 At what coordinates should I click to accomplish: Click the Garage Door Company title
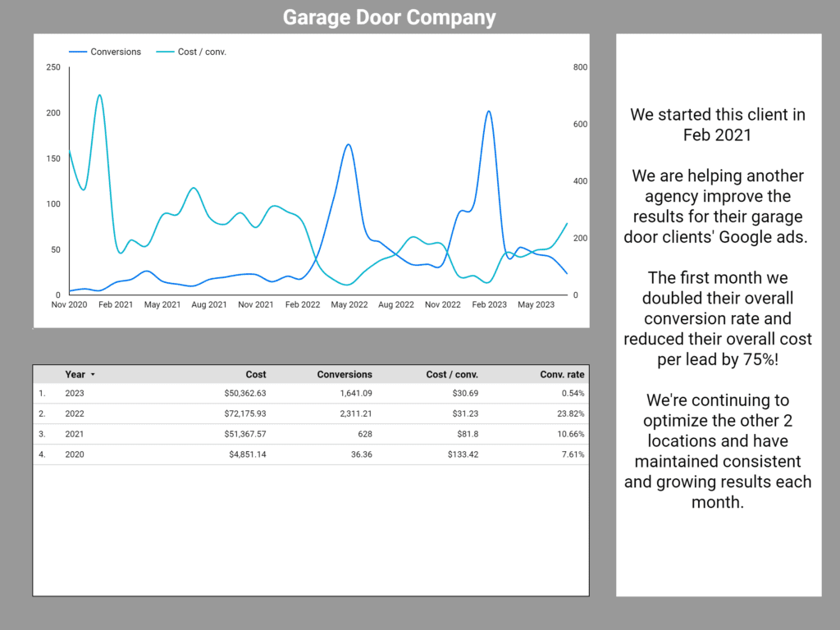[389, 17]
